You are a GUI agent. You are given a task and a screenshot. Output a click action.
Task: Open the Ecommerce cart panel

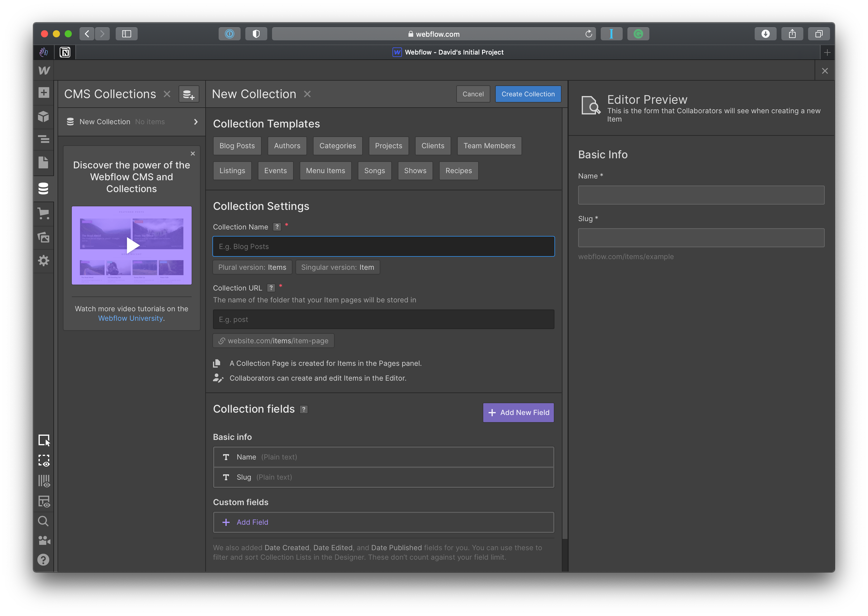point(44,213)
